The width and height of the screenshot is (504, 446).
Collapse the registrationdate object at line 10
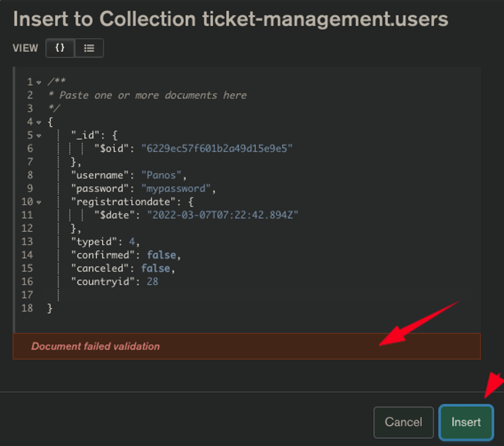(x=39, y=202)
